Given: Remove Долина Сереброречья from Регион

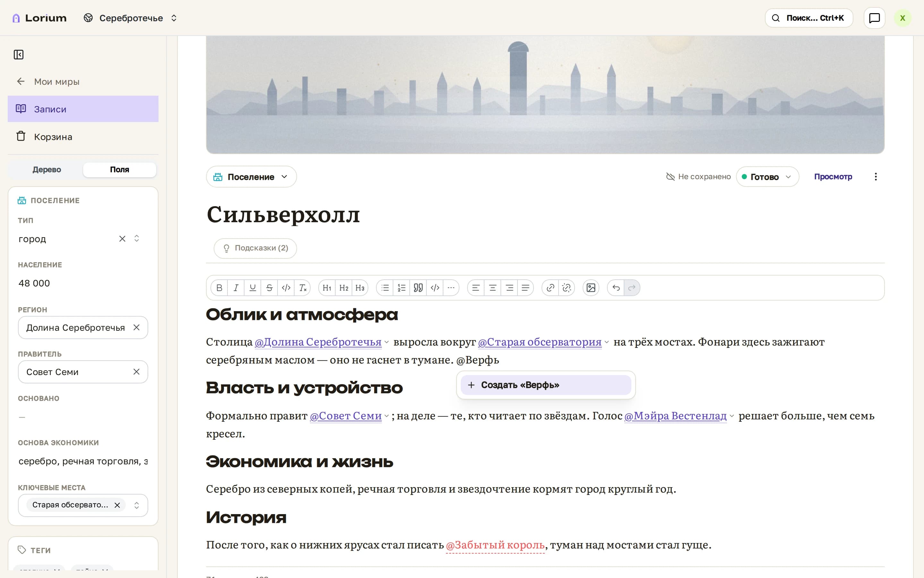Looking at the screenshot, I should coord(136,328).
